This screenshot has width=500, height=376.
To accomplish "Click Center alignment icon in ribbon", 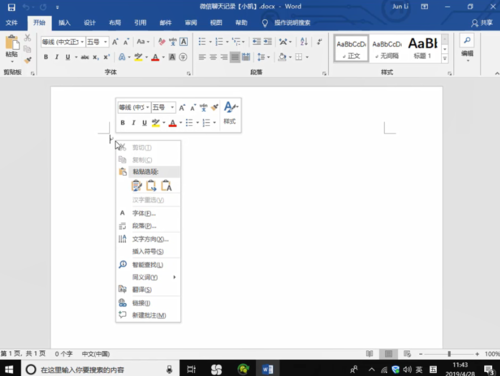I will tap(213, 57).
